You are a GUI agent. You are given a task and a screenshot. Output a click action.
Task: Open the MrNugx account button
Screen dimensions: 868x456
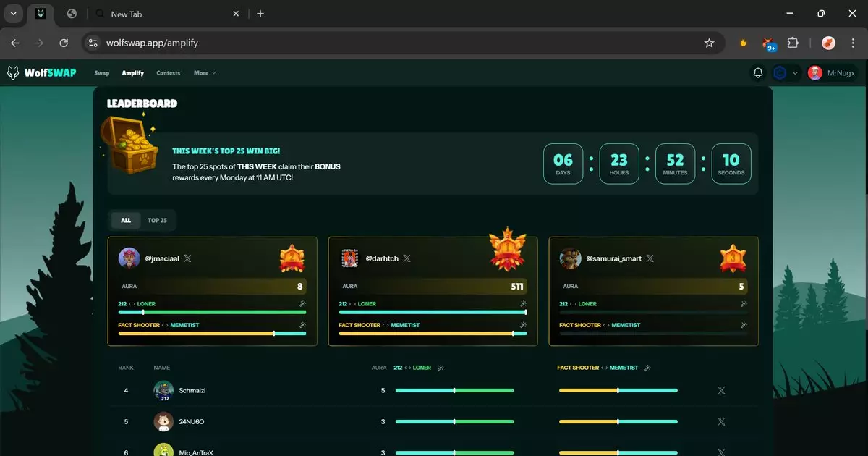coord(832,73)
